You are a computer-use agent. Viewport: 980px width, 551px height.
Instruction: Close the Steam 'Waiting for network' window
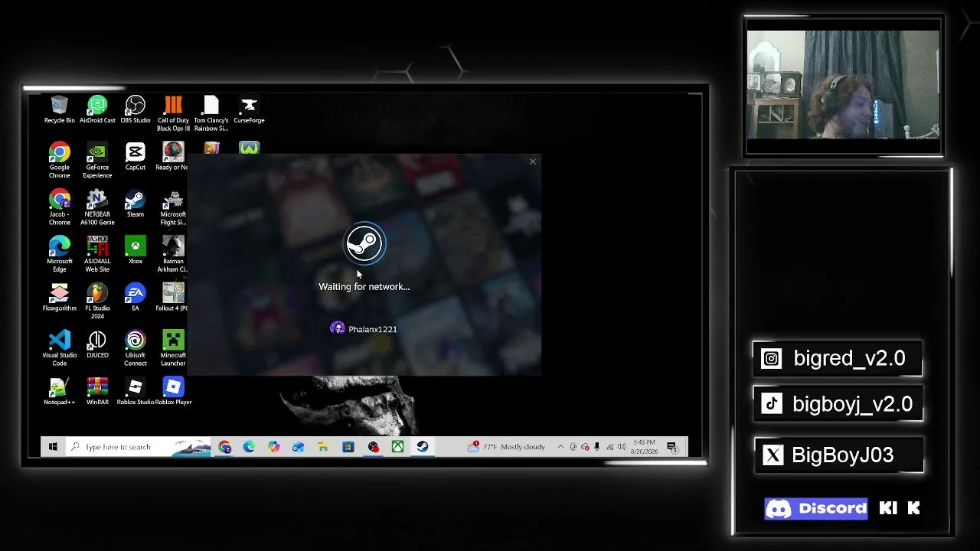[x=533, y=161]
